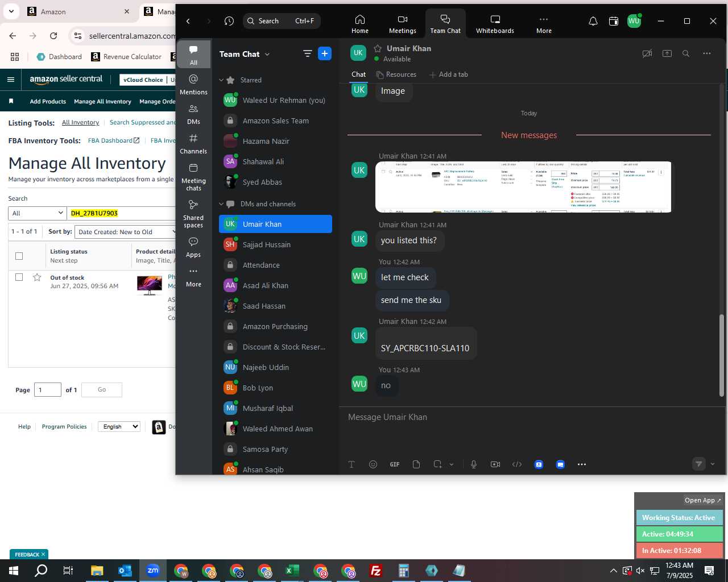Image resolution: width=728 pixels, height=582 pixels.
Task: Click the Zoom Search box
Action: (x=282, y=21)
